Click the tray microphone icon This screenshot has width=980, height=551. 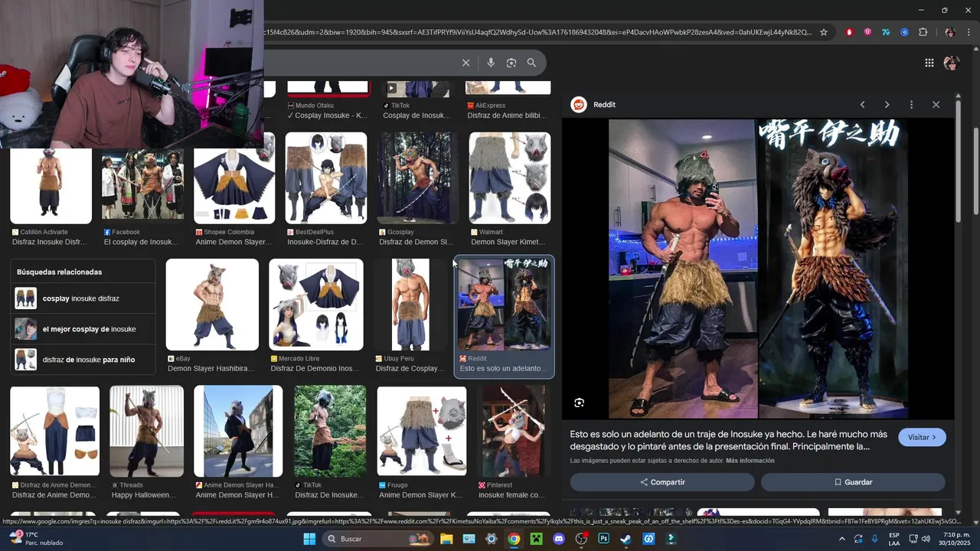pyautogui.click(x=874, y=539)
